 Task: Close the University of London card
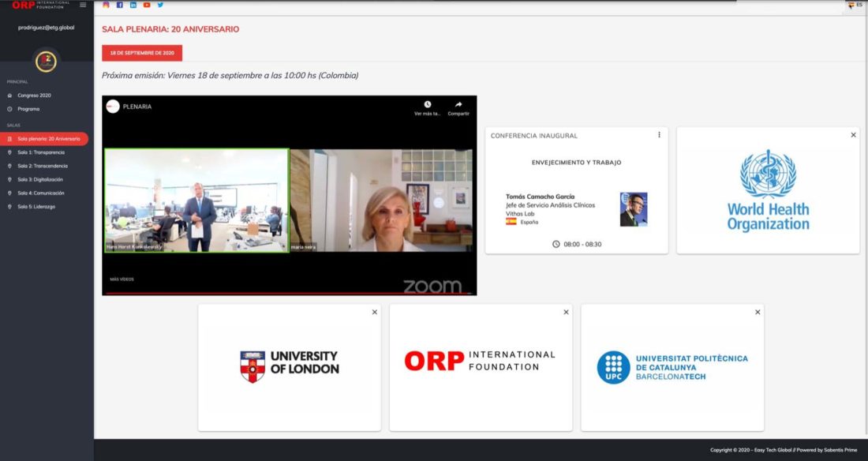pos(375,313)
